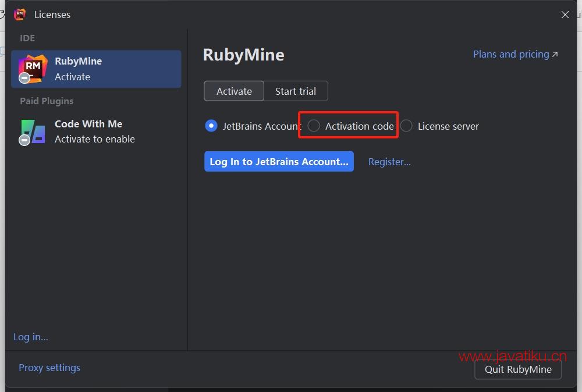Switch to the Start trial tab
The width and height of the screenshot is (582, 392).
(x=296, y=91)
